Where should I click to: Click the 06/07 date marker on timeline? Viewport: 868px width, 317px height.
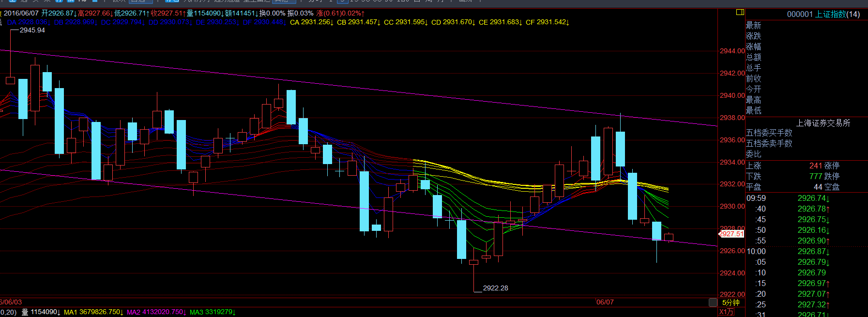(x=605, y=302)
